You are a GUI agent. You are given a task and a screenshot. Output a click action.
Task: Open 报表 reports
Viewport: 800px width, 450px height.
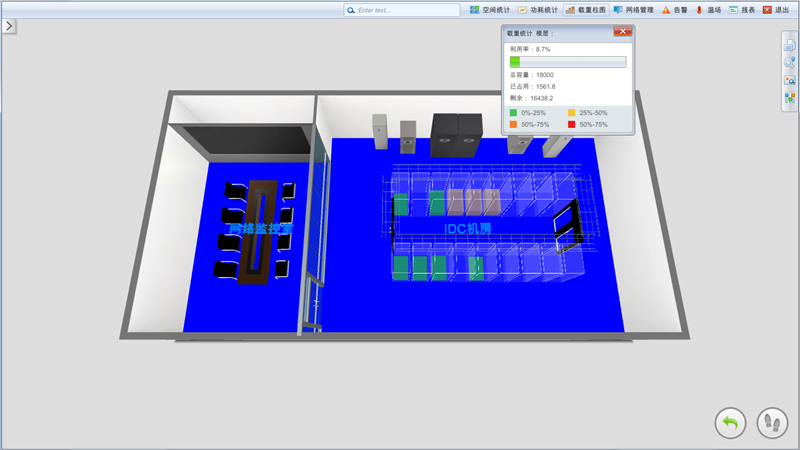(742, 10)
